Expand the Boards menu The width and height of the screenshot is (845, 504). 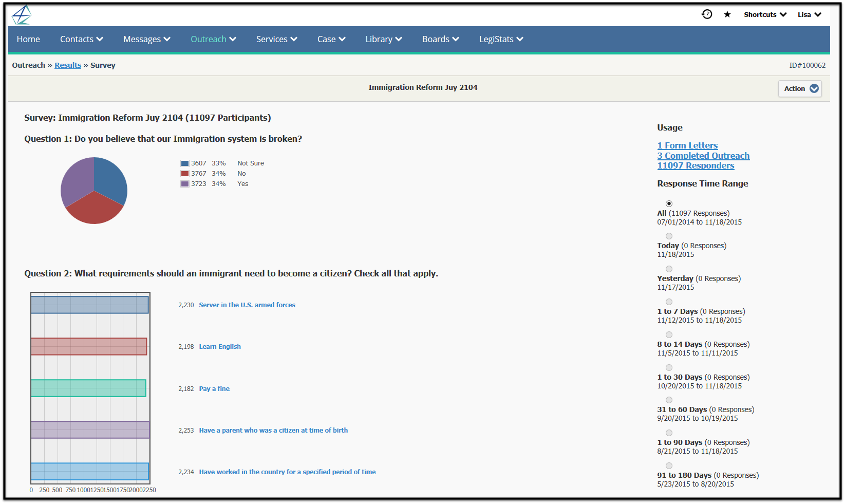(441, 39)
